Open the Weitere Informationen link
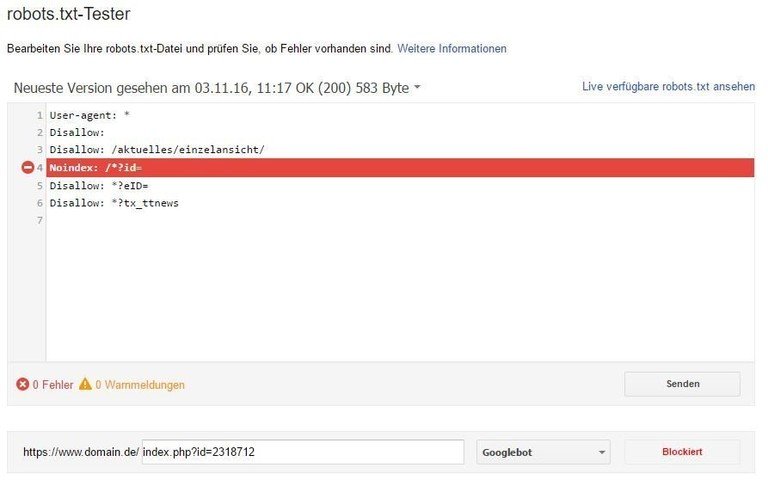The width and height of the screenshot is (768, 480). (x=452, y=48)
